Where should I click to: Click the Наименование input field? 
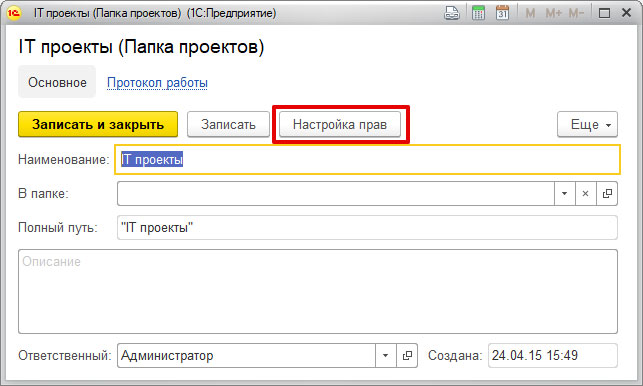[367, 160]
